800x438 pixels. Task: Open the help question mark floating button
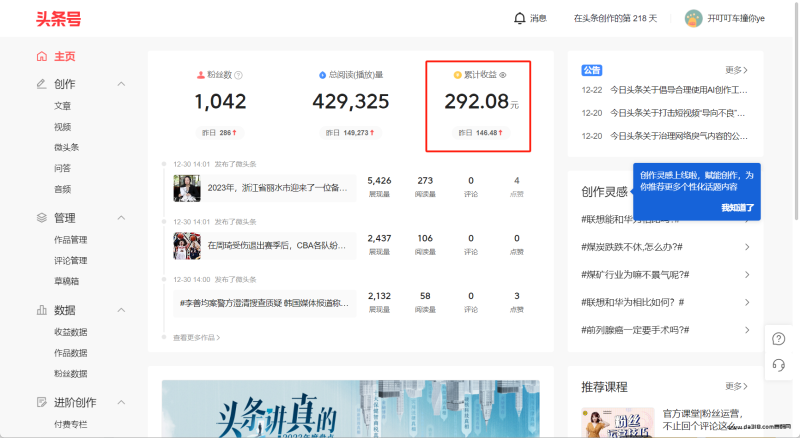click(x=779, y=338)
